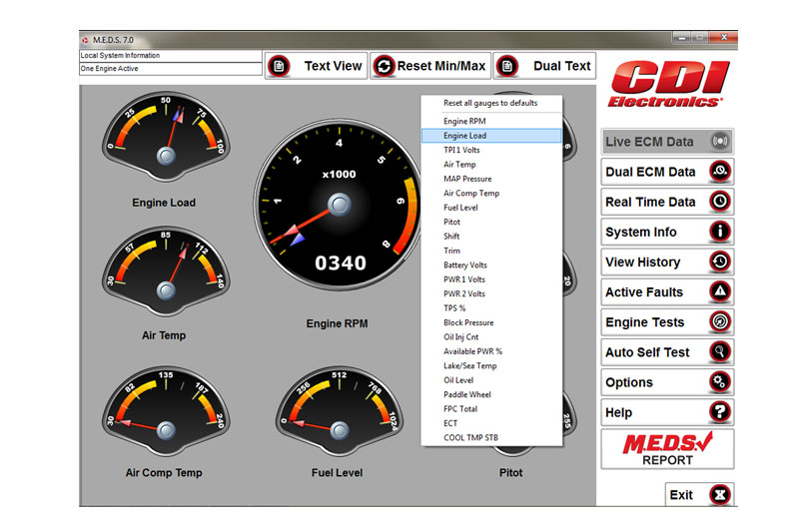
Task: Click the Dual ECM Data gauge icon
Action: (x=719, y=172)
